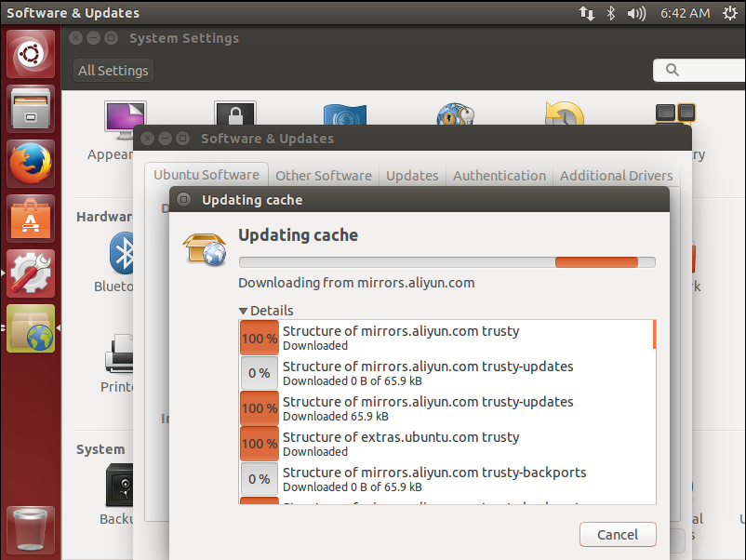
Task: Select trusty-updates row showing 0 B of 65.9 kB
Action: point(446,373)
